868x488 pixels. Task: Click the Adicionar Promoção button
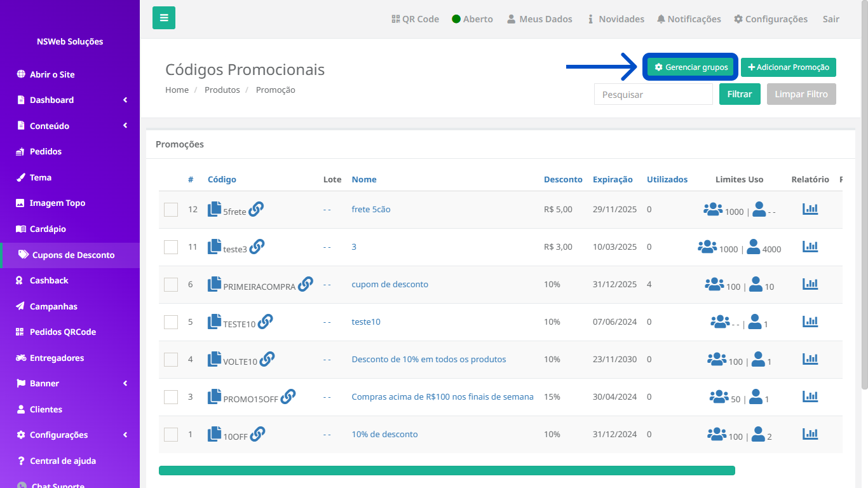(789, 67)
